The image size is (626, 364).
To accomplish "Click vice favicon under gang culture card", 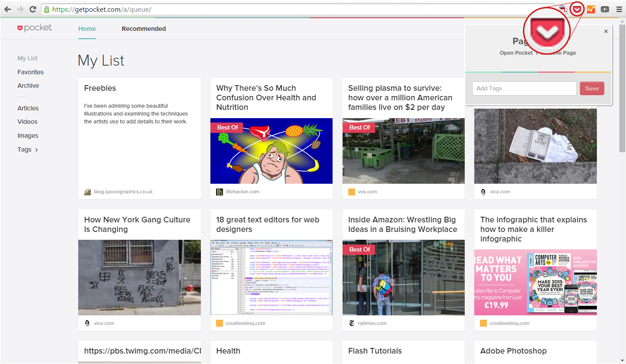I will 87,323.
